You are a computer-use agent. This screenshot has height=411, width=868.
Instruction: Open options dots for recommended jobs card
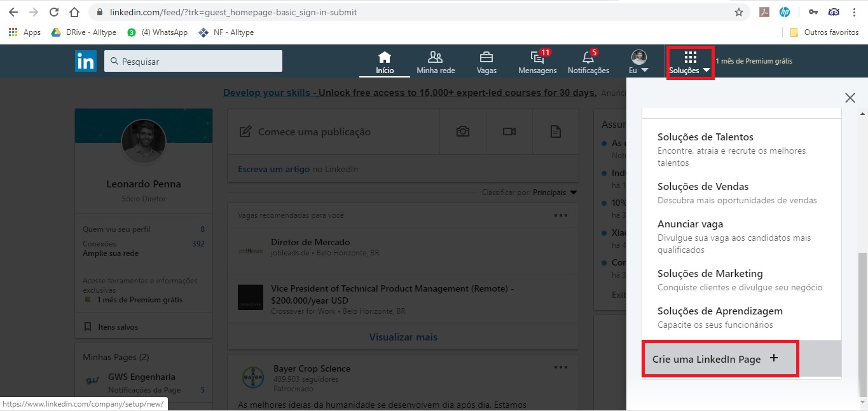[x=560, y=215]
